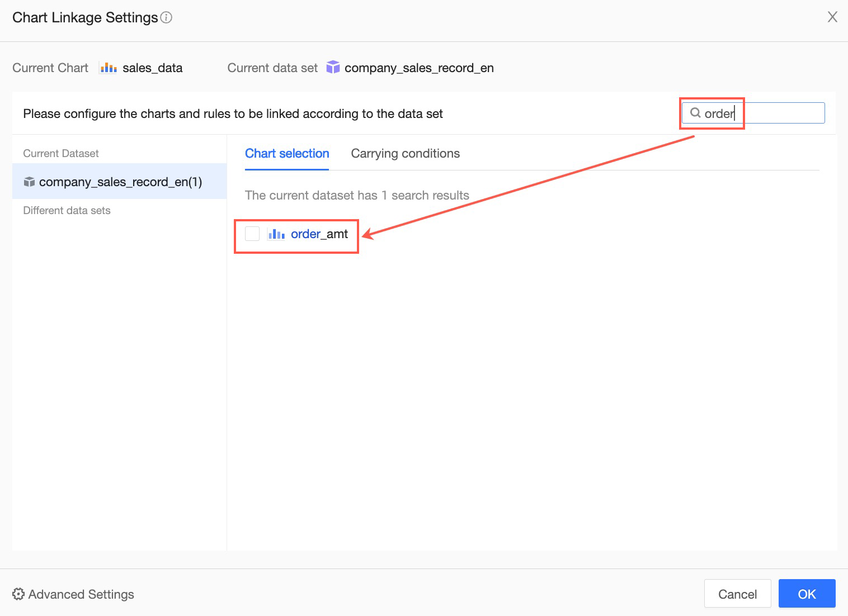This screenshot has height=616, width=848.
Task: Click the purple cube icon beside Current data set
Action: point(333,68)
